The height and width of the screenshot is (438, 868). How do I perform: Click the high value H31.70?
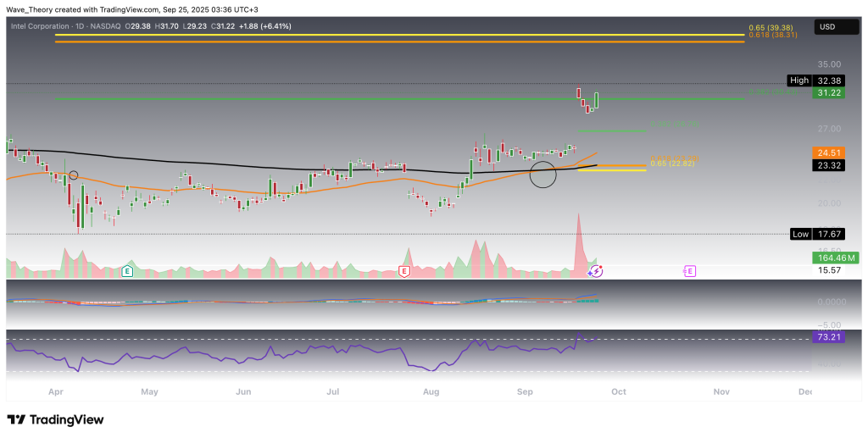tap(165, 26)
